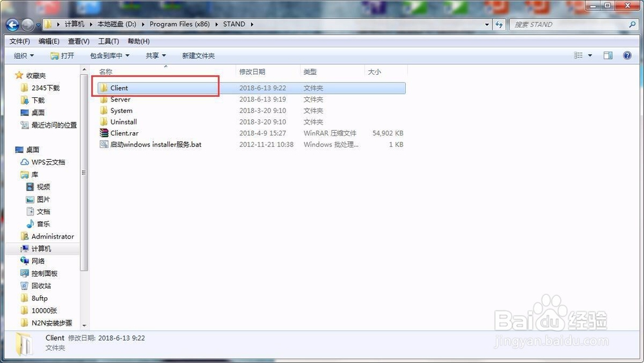
Task: Click the search magnifier icon
Action: [x=632, y=25]
